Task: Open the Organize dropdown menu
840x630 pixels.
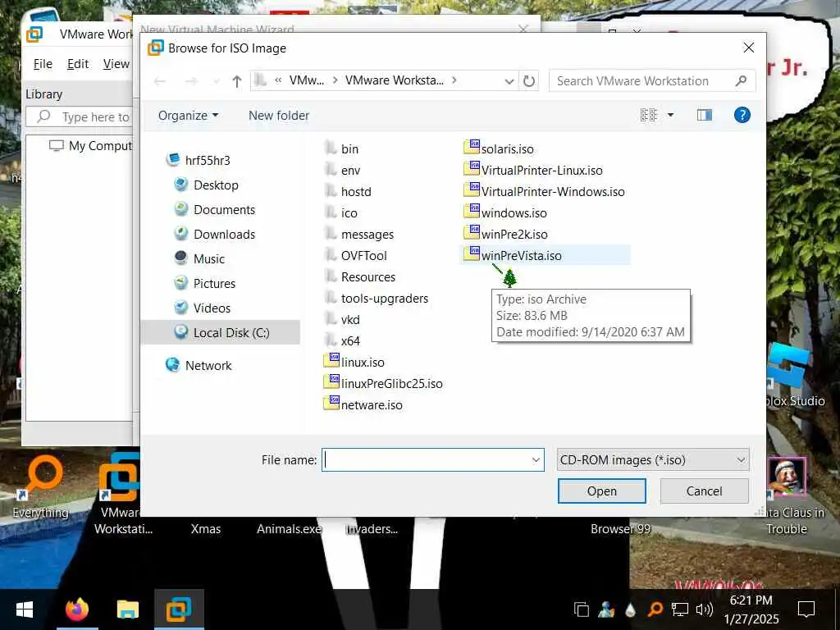Action: 188,115
